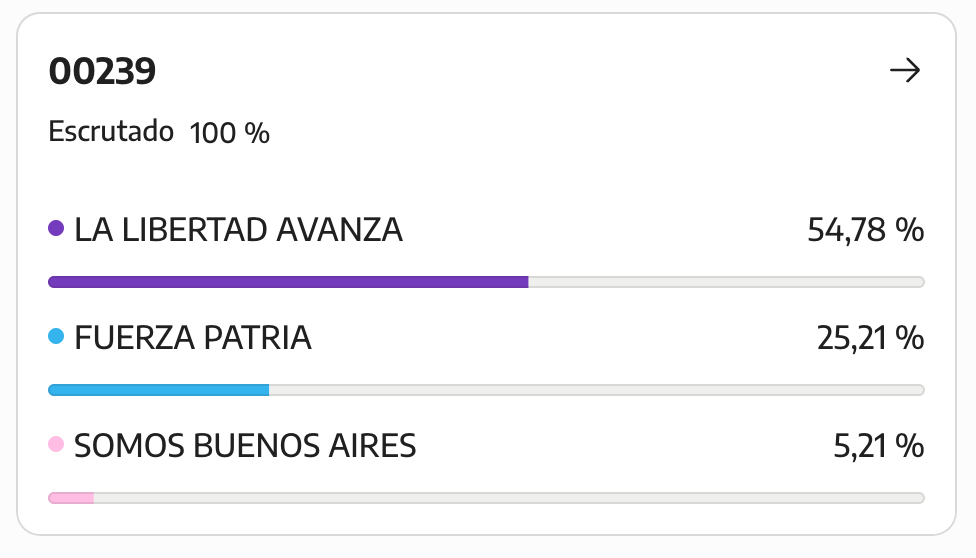Click the blue Fuerza Patria dot

pos(56,336)
